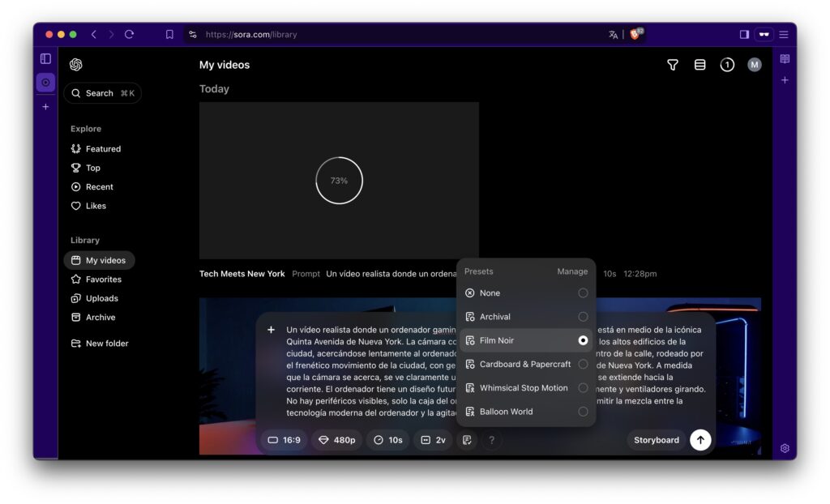830x504 pixels.
Task: Open Uploads in Library sidebar
Action: tap(95, 298)
